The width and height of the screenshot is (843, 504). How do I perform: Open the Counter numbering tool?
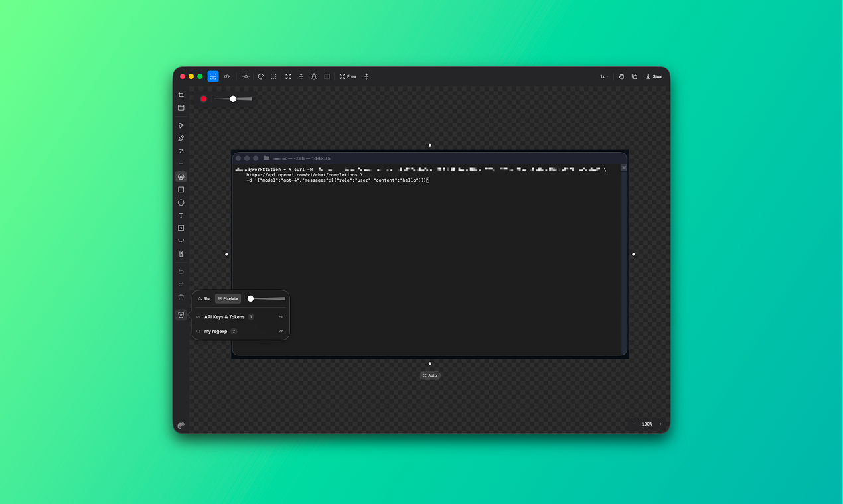tap(181, 228)
